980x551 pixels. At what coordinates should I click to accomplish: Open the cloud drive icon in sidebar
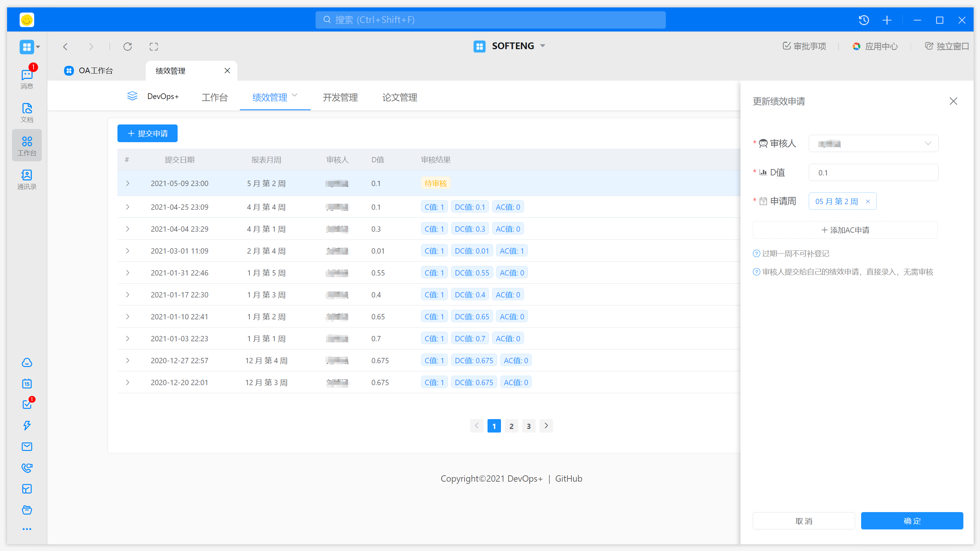(x=27, y=362)
